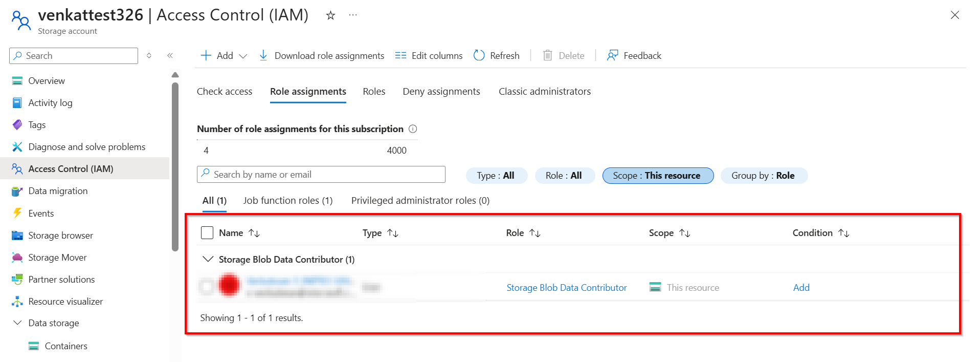Image resolution: width=980 pixels, height=362 pixels.
Task: Click the Tags icon in sidebar
Action: 17,125
